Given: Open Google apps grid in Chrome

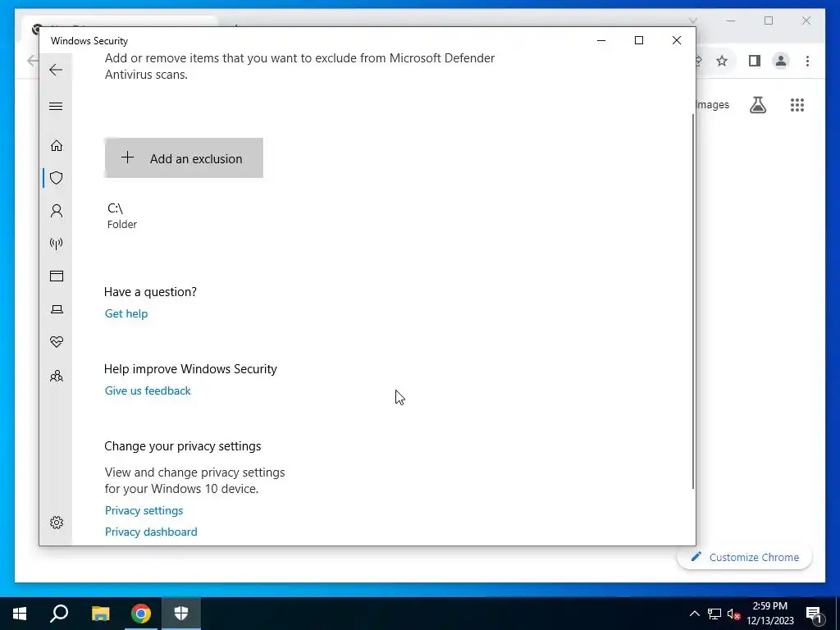Looking at the screenshot, I should tap(797, 105).
